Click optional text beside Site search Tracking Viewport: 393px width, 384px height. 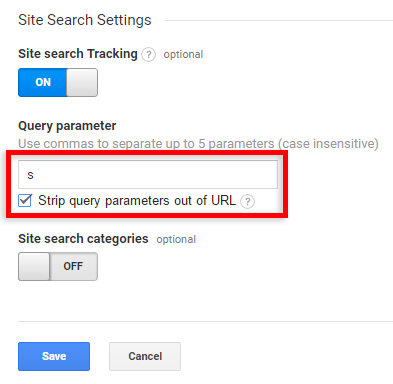183,54
